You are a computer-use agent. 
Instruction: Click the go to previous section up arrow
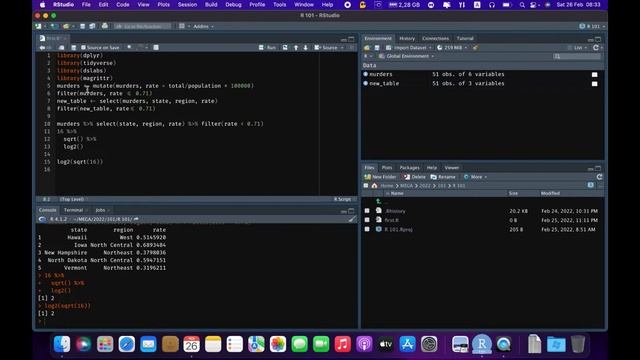pyautogui.click(x=296, y=48)
